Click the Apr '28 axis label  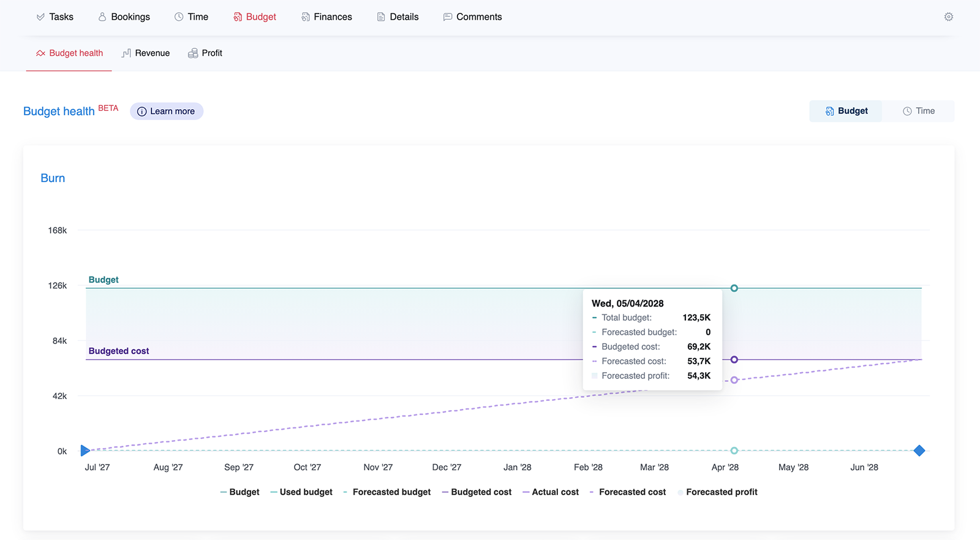click(725, 468)
